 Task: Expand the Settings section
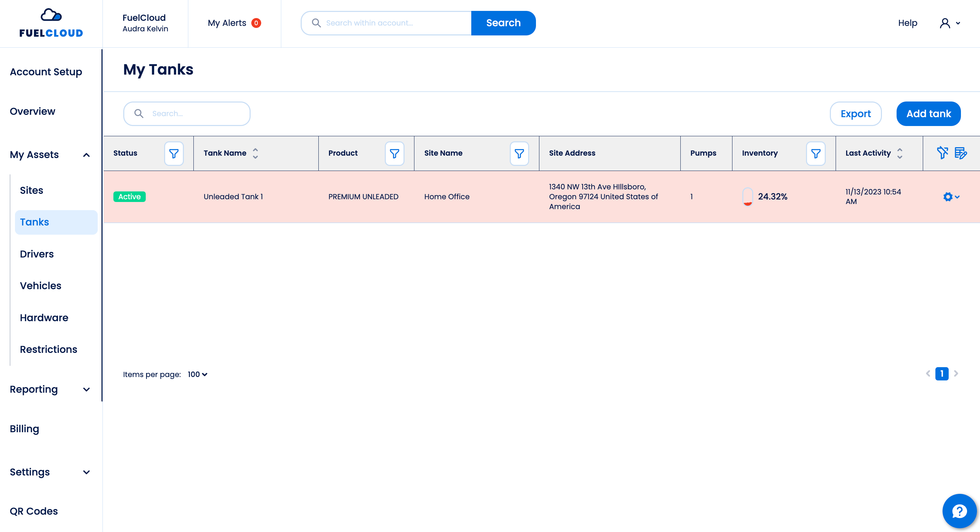pos(86,472)
